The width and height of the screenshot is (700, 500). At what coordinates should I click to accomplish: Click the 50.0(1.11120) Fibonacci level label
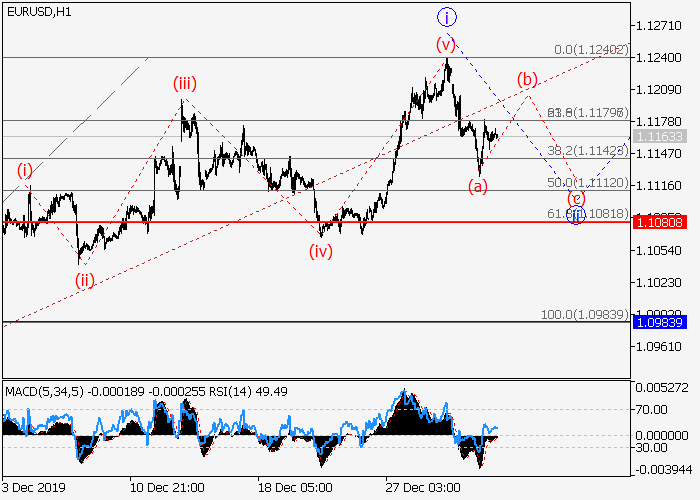588,183
